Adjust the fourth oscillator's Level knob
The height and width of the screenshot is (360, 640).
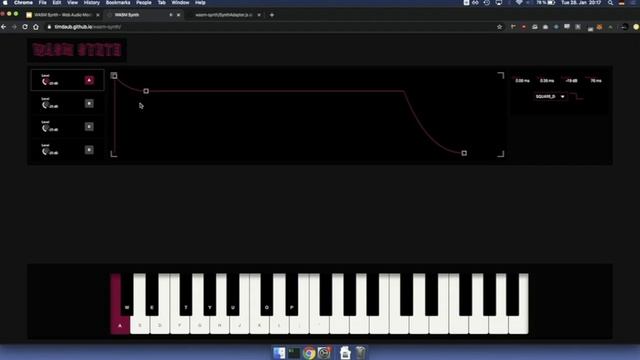[x=45, y=151]
